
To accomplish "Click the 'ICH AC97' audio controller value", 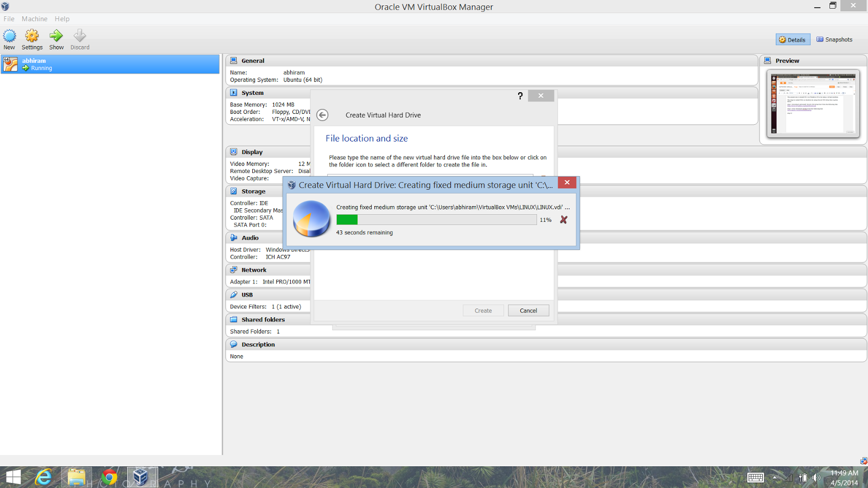I will click(x=278, y=257).
